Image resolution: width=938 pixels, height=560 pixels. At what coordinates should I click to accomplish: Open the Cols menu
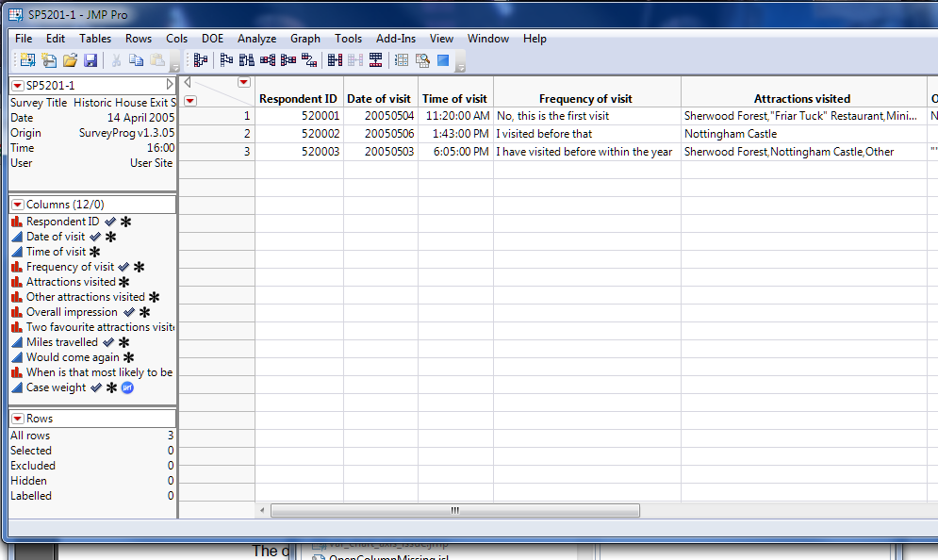click(x=176, y=39)
